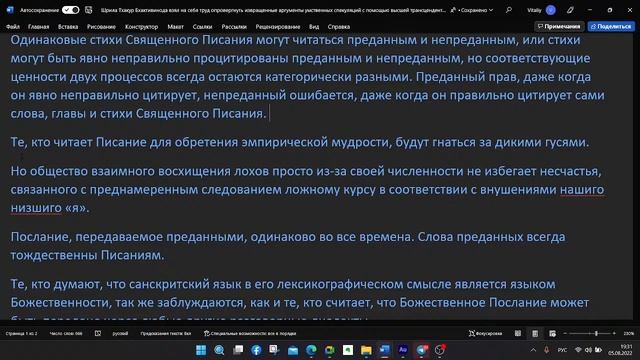Click the Число слов word count
This screenshot has height=360, width=640.
(66, 333)
